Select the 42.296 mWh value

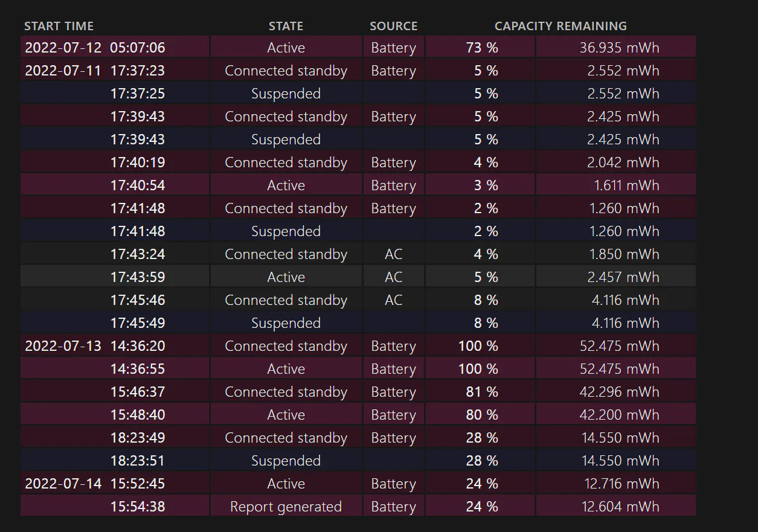click(x=620, y=392)
